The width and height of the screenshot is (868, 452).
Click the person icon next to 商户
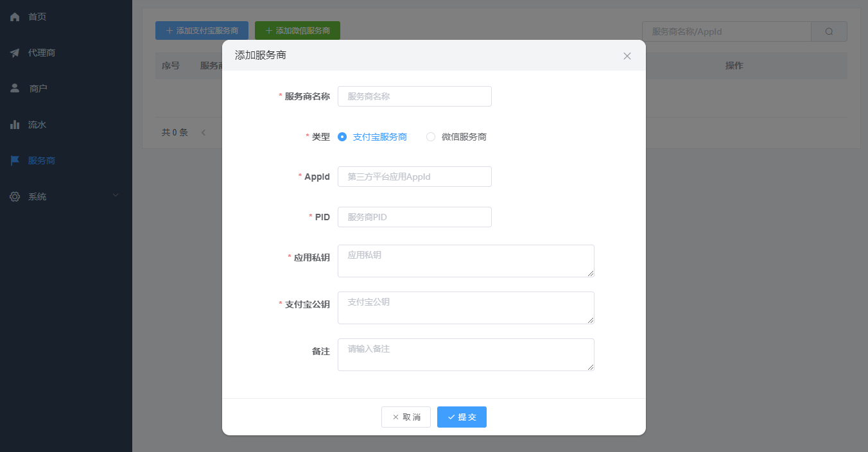[x=15, y=89]
